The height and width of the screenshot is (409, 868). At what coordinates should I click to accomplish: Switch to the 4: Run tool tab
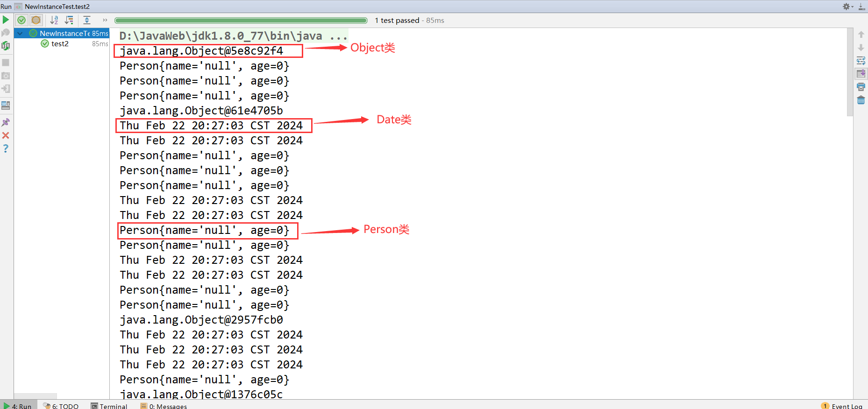point(18,406)
